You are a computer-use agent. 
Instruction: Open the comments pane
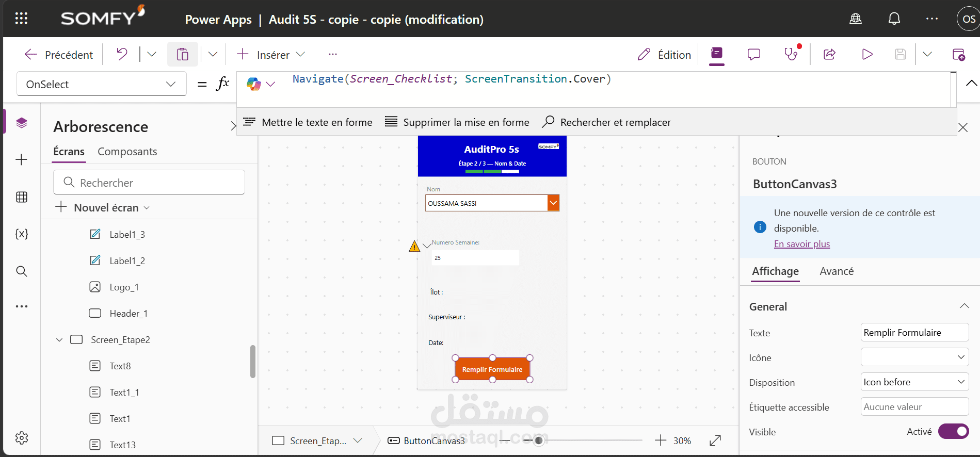754,54
